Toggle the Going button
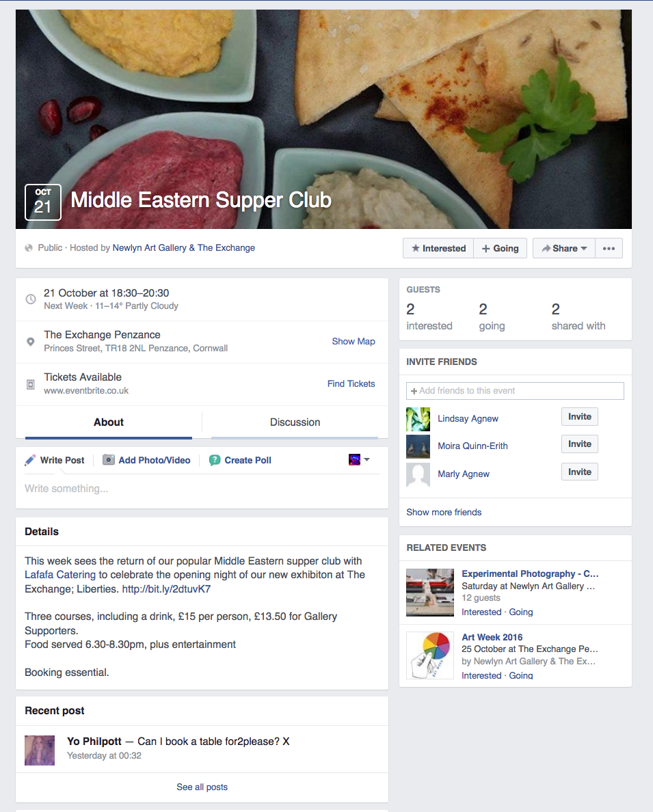This screenshot has height=812, width=653. point(501,248)
